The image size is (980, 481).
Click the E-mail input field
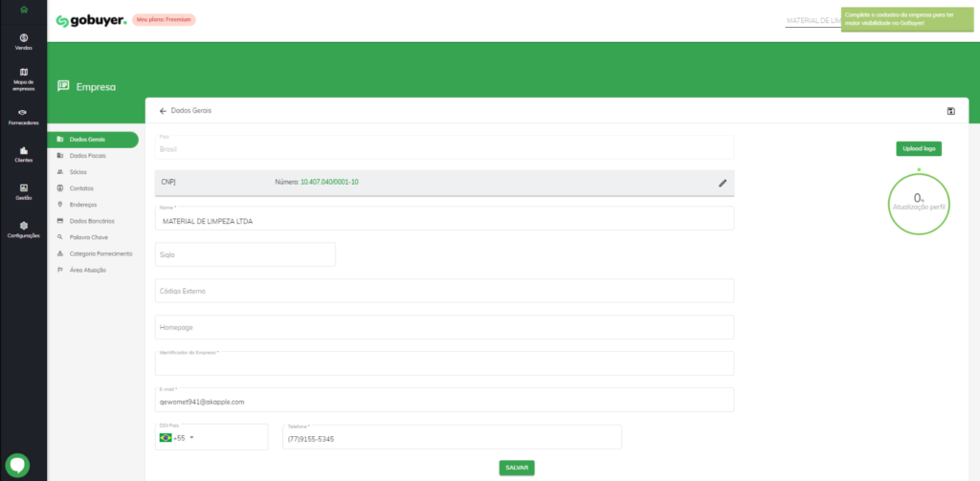point(444,400)
